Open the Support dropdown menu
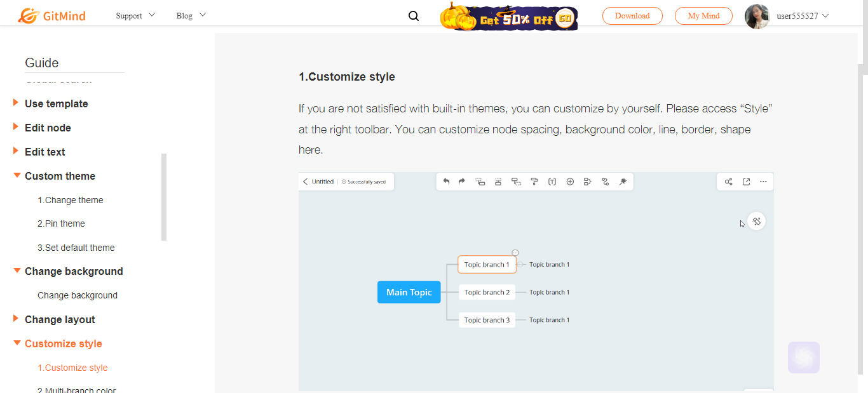868x393 pixels. click(x=135, y=16)
